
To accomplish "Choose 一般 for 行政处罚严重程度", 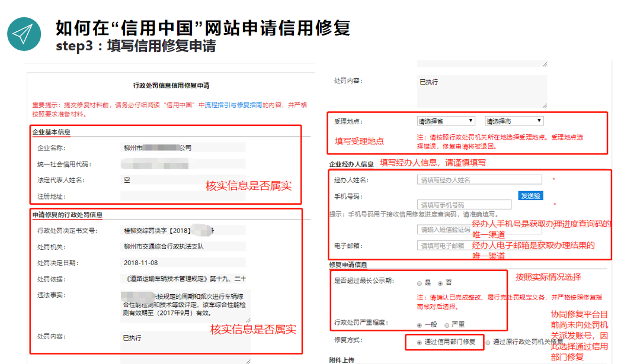I will click(420, 325).
